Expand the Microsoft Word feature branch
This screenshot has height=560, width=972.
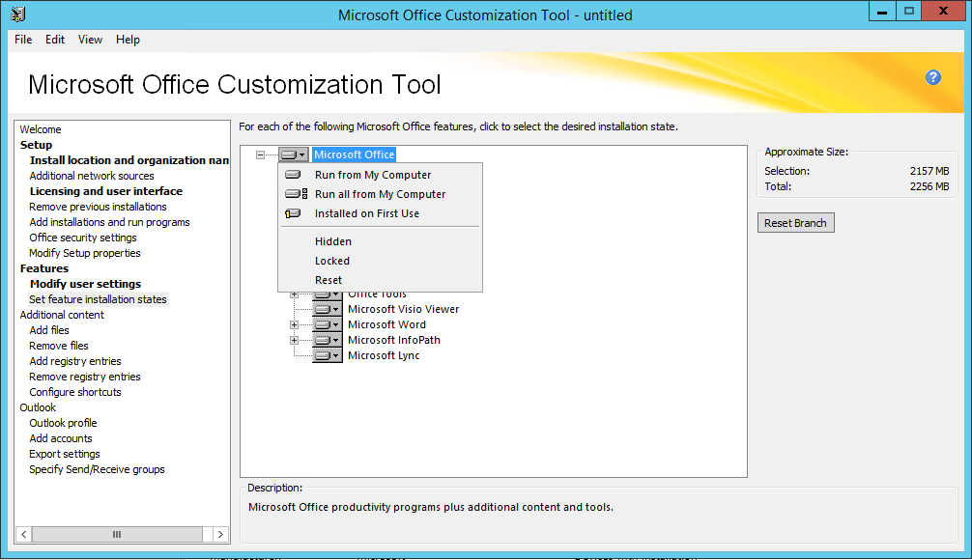pos(294,324)
